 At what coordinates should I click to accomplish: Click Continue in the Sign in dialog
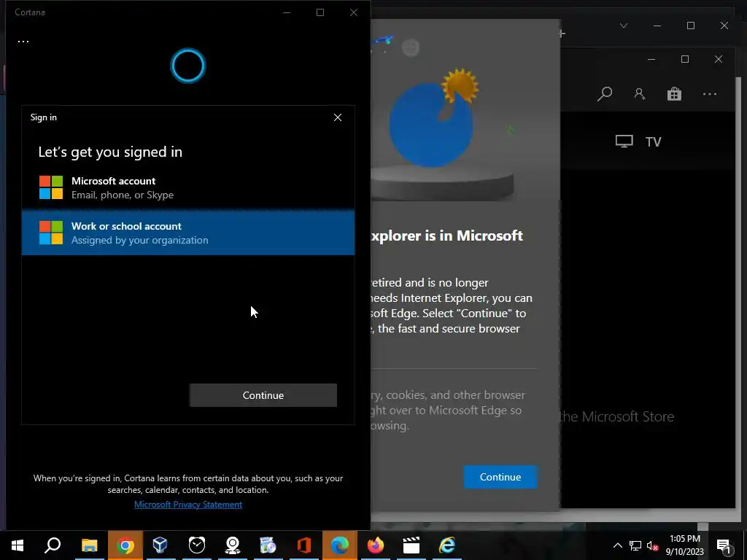click(x=263, y=395)
